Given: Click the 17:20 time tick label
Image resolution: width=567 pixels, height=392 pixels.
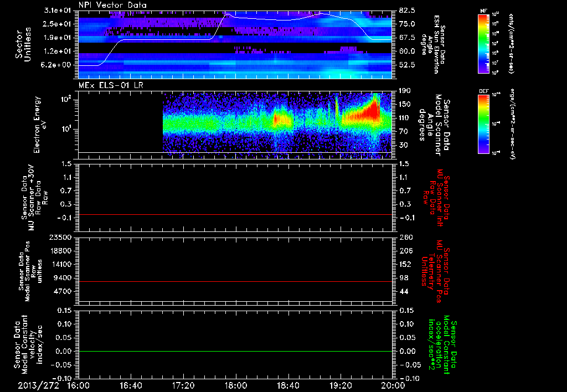Looking at the screenshot, I should 183,385.
